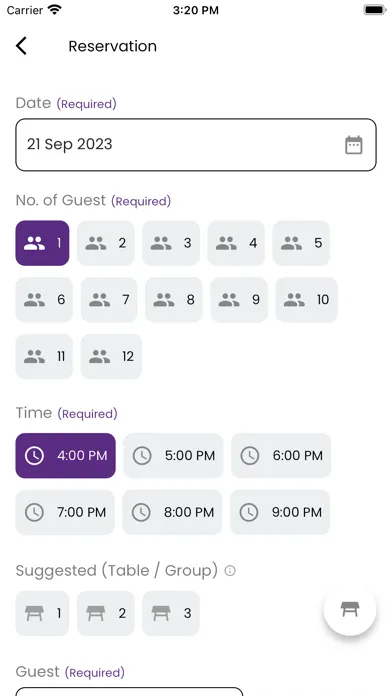Pick the 5:00 PM time slot
The height and width of the screenshot is (696, 392).
tap(173, 455)
